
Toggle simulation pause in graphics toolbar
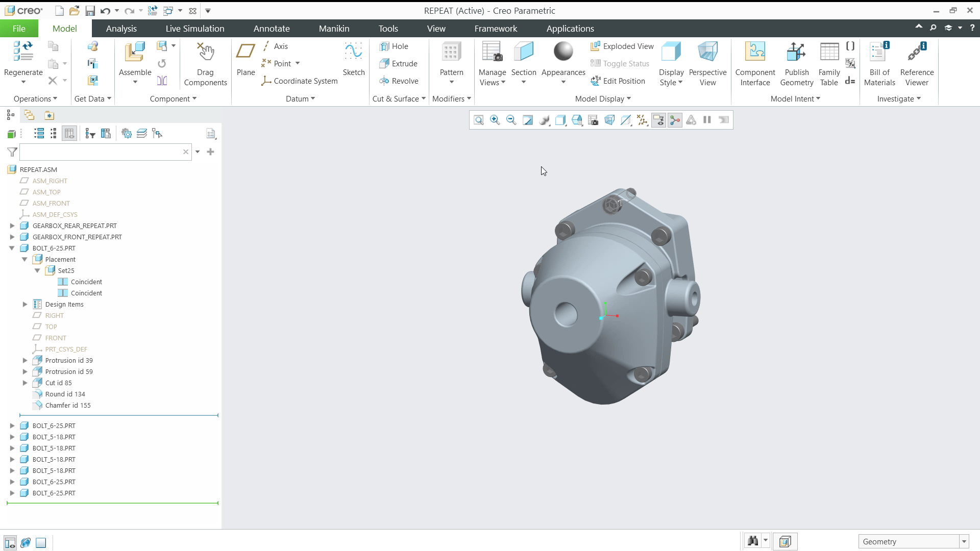[x=707, y=120]
